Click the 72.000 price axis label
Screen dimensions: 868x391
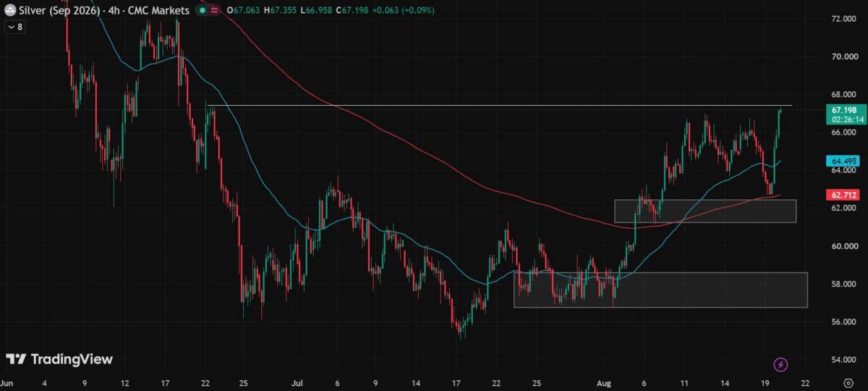pos(844,19)
